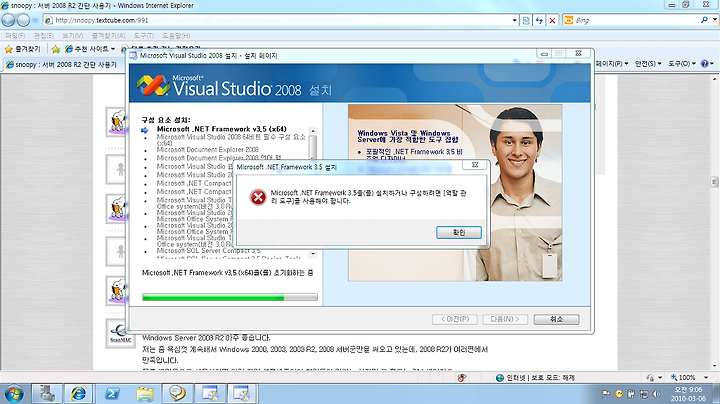The height and width of the screenshot is (404, 720).
Task: Click the Internet Explorer Forward button
Action: (x=23, y=20)
